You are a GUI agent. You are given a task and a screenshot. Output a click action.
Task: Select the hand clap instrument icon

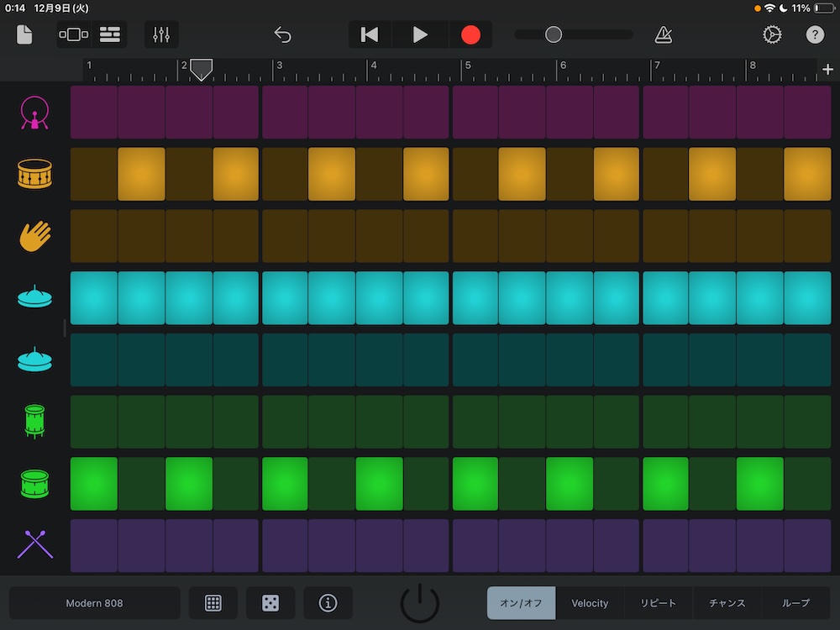coord(34,236)
